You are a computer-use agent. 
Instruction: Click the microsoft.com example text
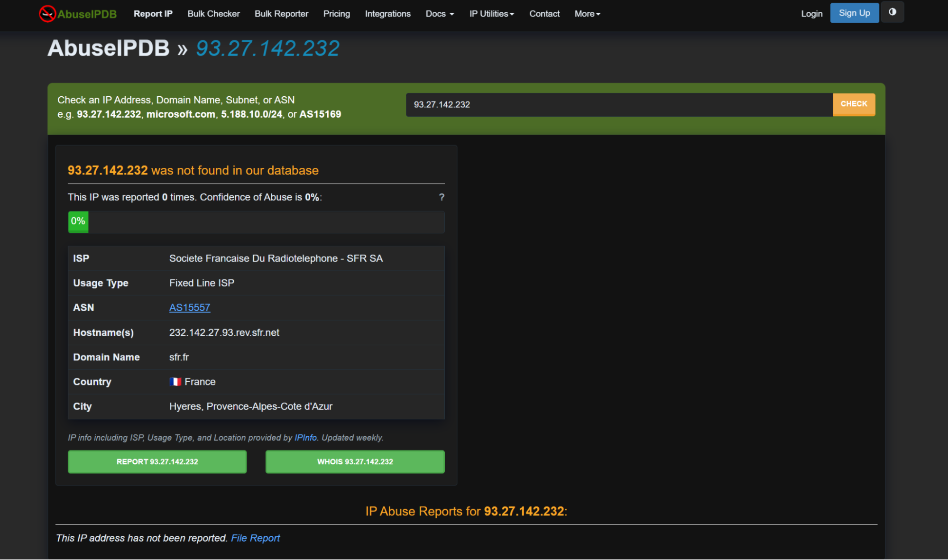point(181,114)
